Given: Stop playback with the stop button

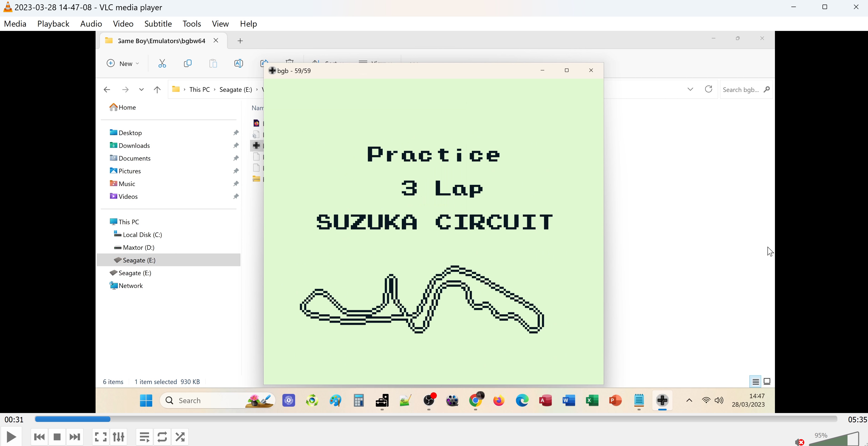Looking at the screenshot, I should click(x=57, y=437).
